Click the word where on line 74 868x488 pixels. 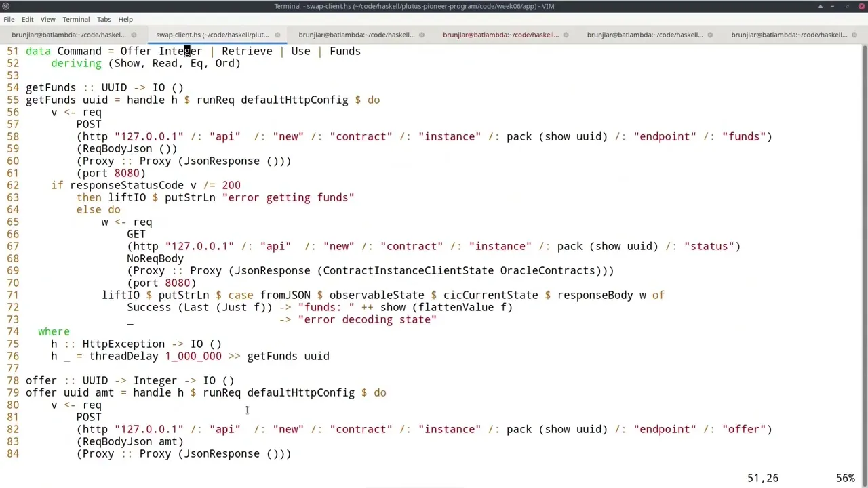coord(54,331)
